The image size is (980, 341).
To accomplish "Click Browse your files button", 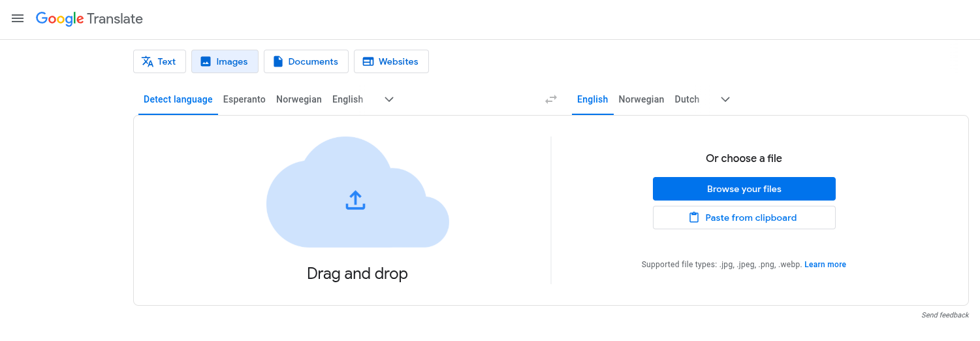I will coord(744,189).
